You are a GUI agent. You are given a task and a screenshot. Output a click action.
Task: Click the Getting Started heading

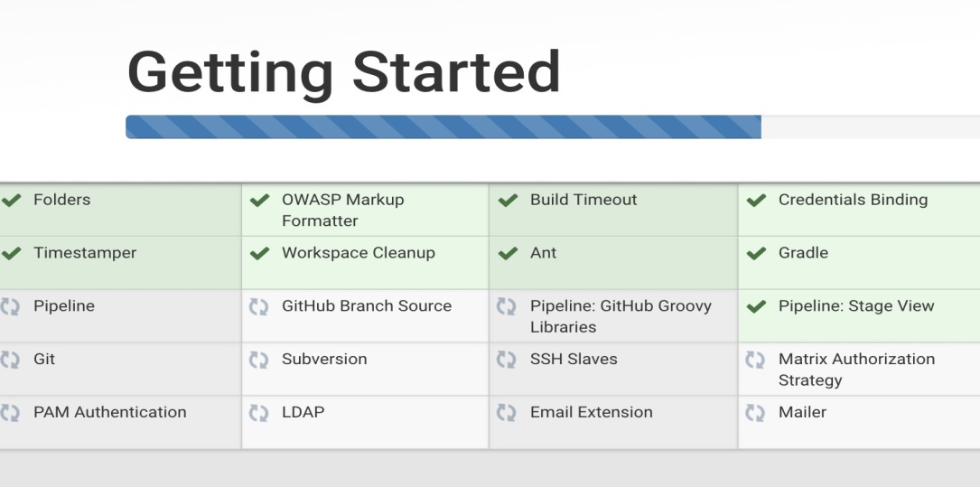pyautogui.click(x=343, y=71)
